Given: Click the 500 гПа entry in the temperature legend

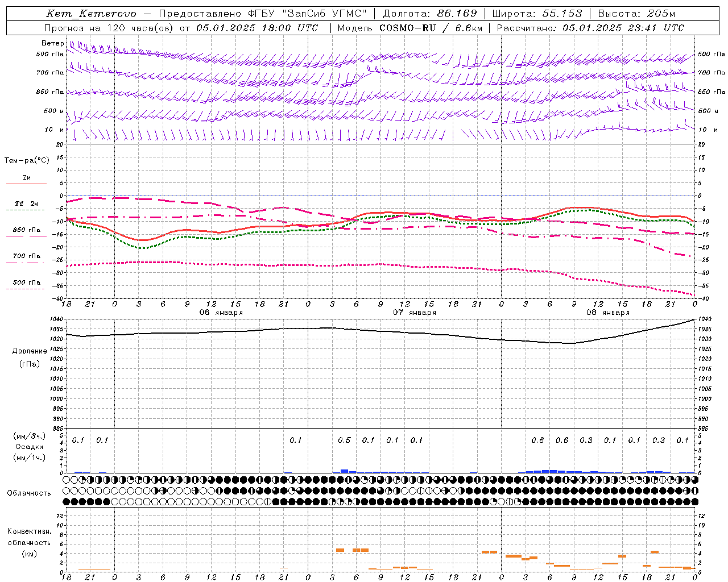Looking at the screenshot, I should coord(26,282).
